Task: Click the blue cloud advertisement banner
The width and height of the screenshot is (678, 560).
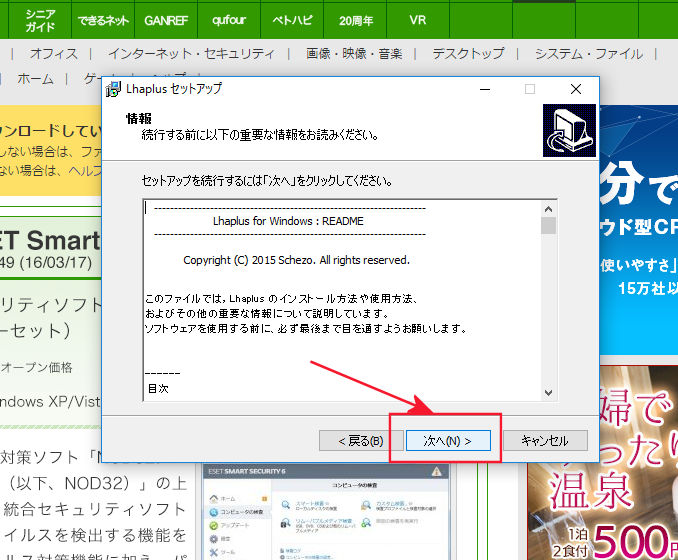Action: [639, 230]
